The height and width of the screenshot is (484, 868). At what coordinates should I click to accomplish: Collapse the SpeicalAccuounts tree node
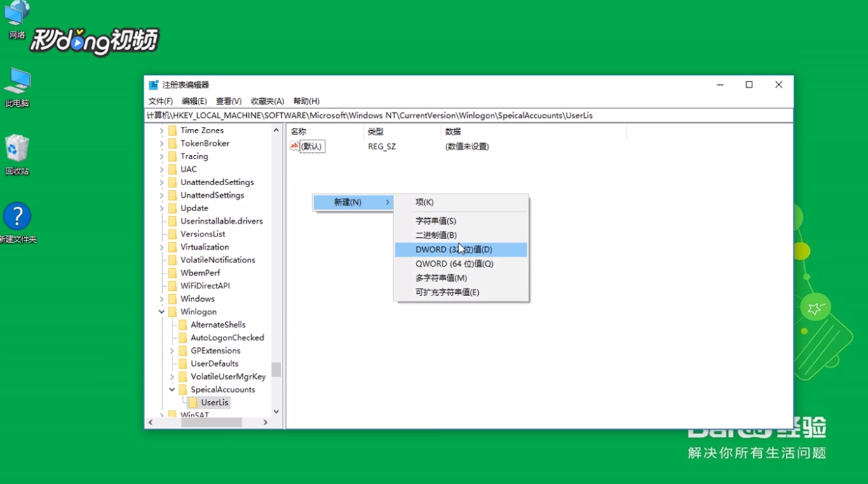(172, 390)
